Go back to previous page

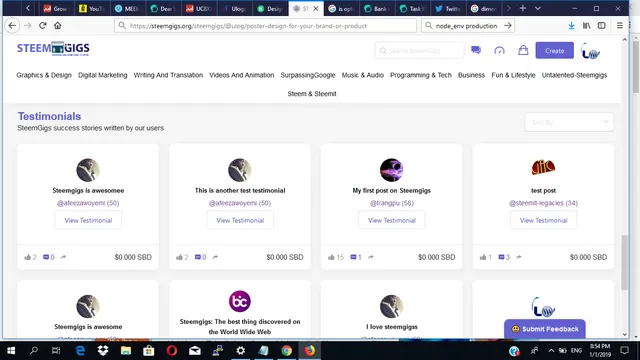point(12,25)
